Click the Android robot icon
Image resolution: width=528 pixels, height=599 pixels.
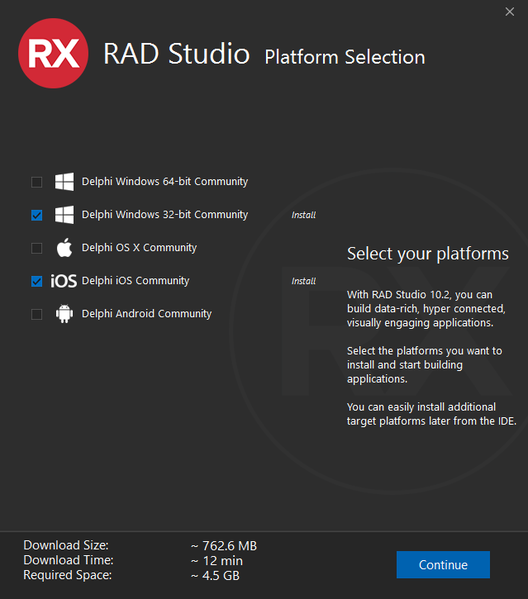64,314
